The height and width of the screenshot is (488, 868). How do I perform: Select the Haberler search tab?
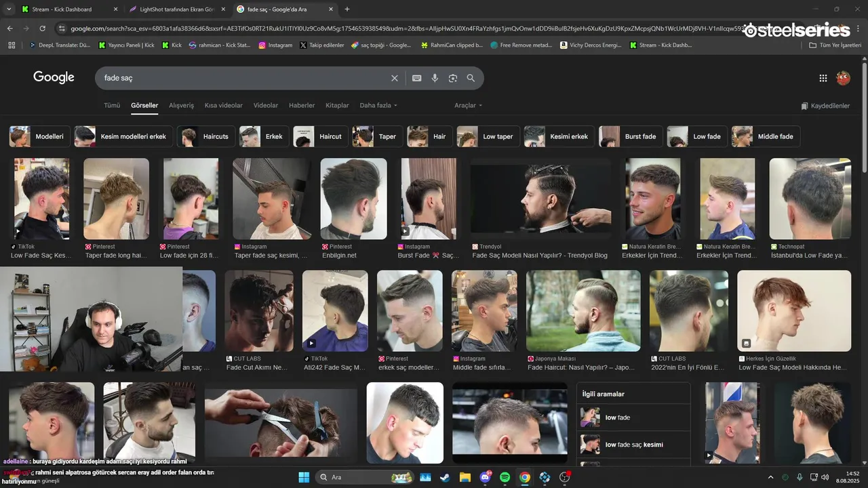tap(302, 106)
